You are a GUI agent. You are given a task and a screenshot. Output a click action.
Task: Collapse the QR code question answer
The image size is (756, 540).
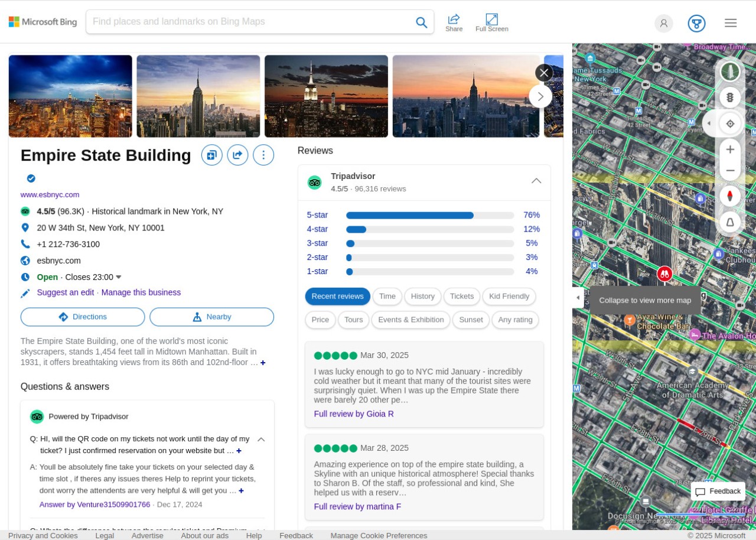pyautogui.click(x=260, y=439)
